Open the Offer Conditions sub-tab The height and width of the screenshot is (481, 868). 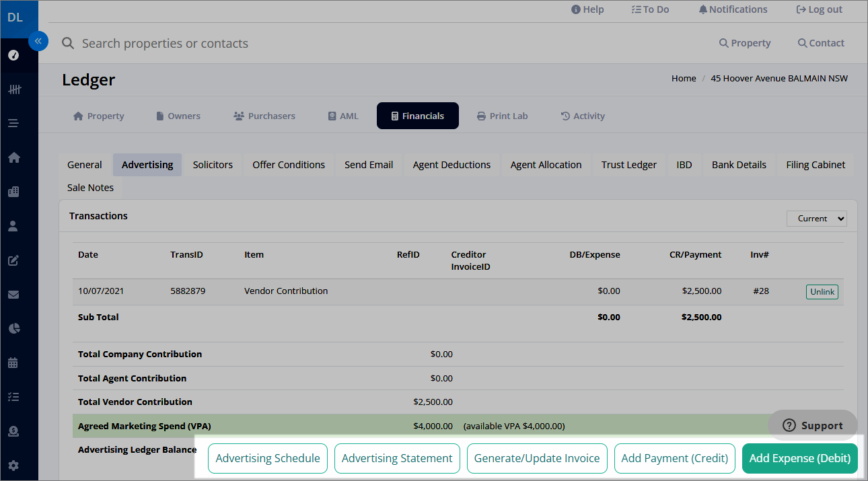click(289, 165)
